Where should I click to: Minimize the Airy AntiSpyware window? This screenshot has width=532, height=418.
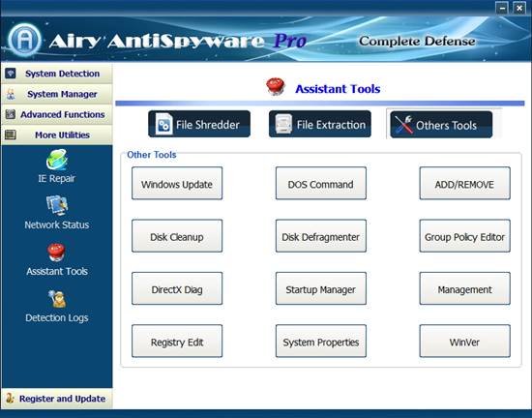[502, 8]
